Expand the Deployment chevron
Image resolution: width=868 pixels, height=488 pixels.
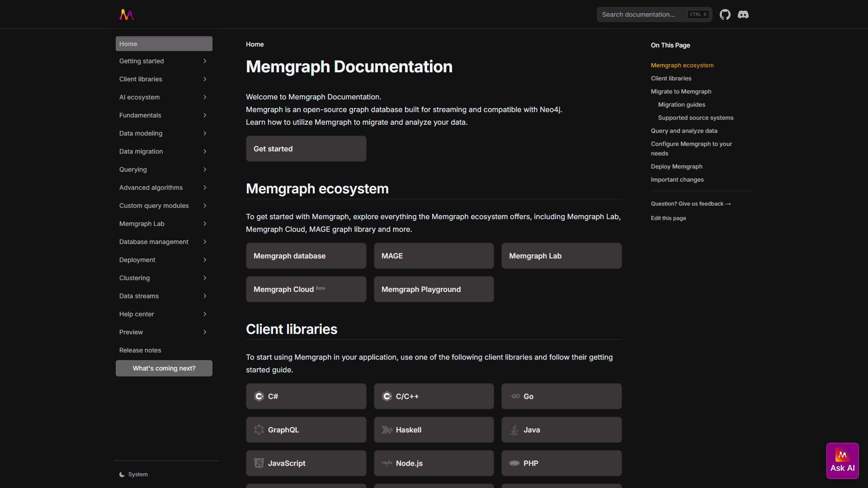[205, 260]
